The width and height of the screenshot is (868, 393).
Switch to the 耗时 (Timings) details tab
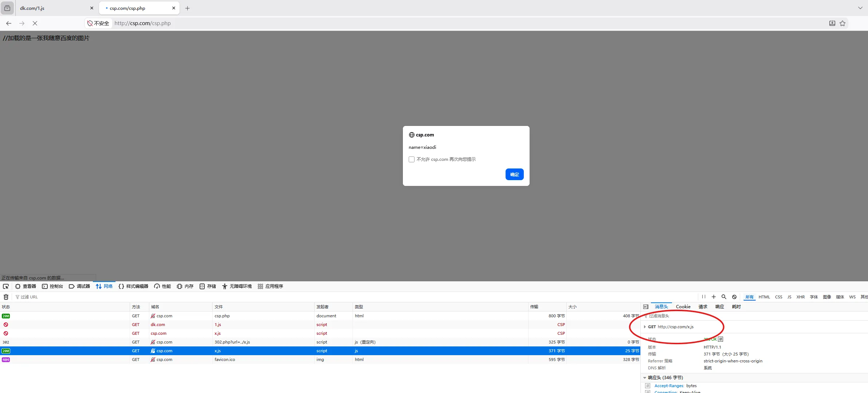pyautogui.click(x=736, y=307)
